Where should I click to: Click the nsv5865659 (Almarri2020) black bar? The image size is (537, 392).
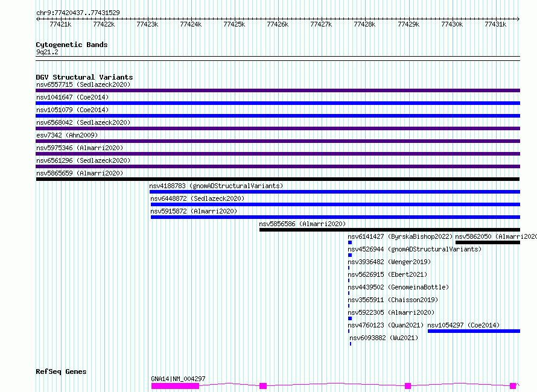[278, 179]
